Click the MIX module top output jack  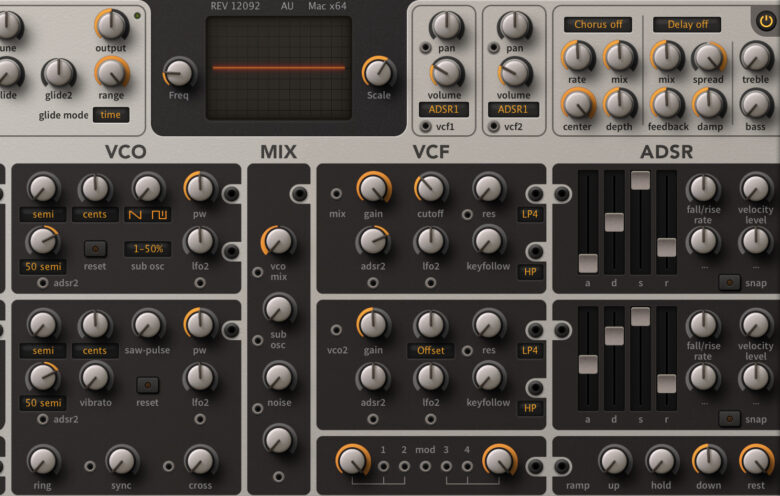pos(299,194)
